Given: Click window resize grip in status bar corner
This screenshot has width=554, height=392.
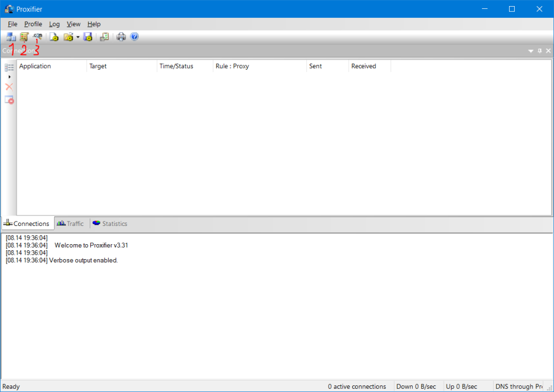Looking at the screenshot, I should tap(550, 388).
